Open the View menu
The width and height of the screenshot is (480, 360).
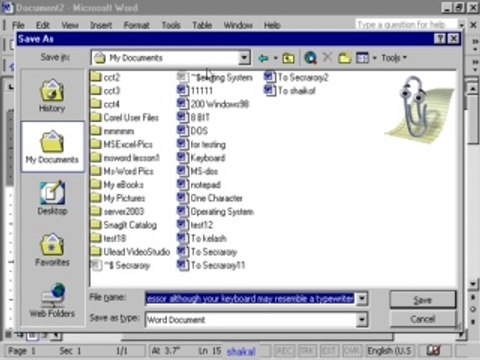pos(70,25)
